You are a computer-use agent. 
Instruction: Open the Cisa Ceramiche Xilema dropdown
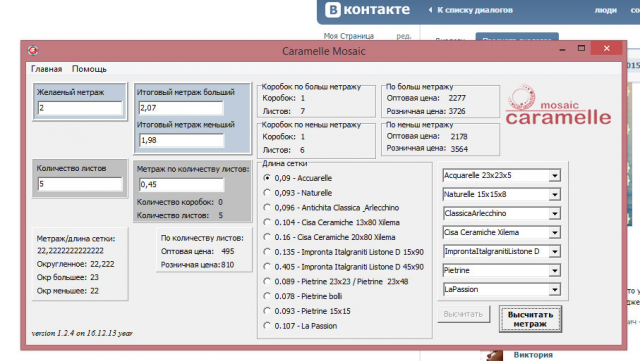tap(554, 232)
